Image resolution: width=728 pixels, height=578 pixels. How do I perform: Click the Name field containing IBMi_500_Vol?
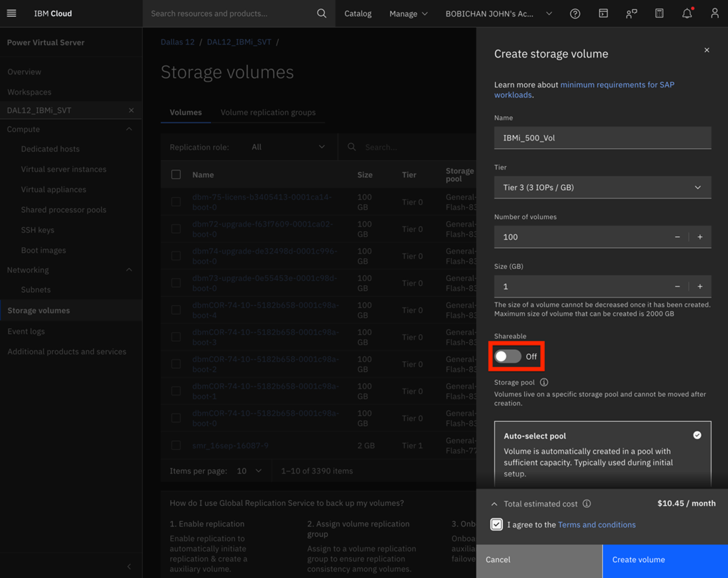click(x=602, y=138)
